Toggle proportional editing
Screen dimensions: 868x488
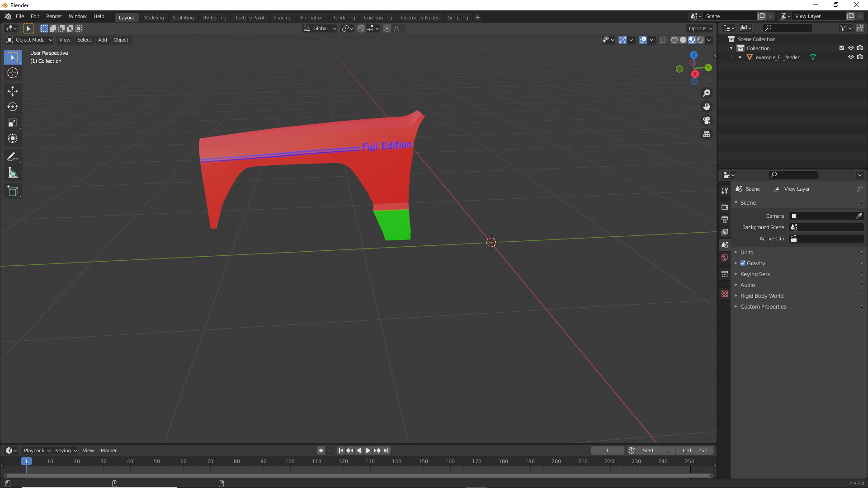pyautogui.click(x=387, y=28)
